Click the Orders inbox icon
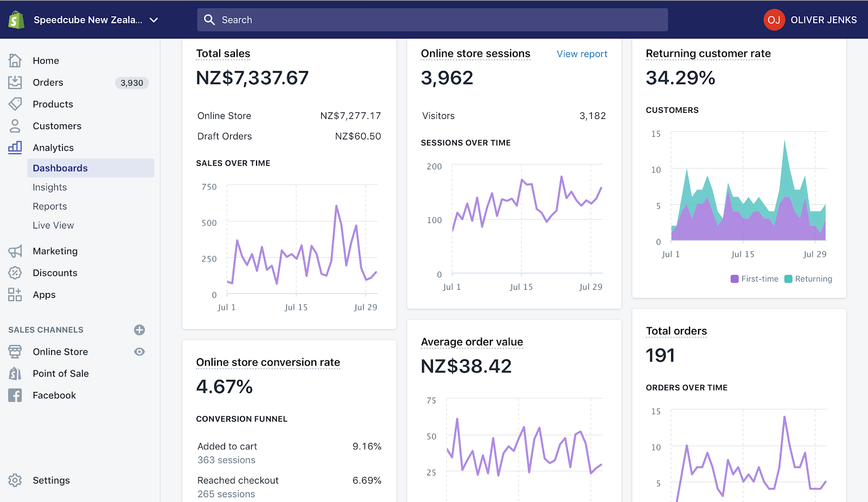Viewport: 868px width, 502px height. click(15, 82)
